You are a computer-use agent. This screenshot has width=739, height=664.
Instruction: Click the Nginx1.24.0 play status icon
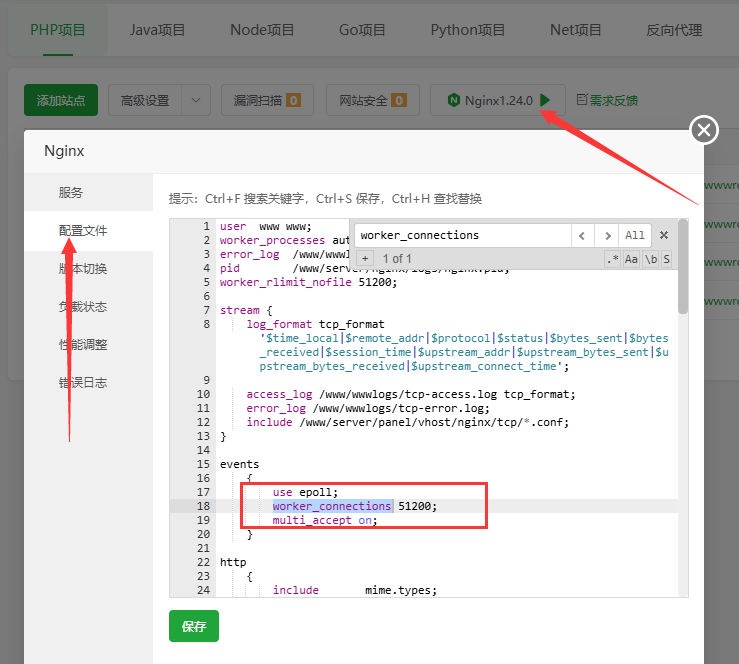(545, 100)
